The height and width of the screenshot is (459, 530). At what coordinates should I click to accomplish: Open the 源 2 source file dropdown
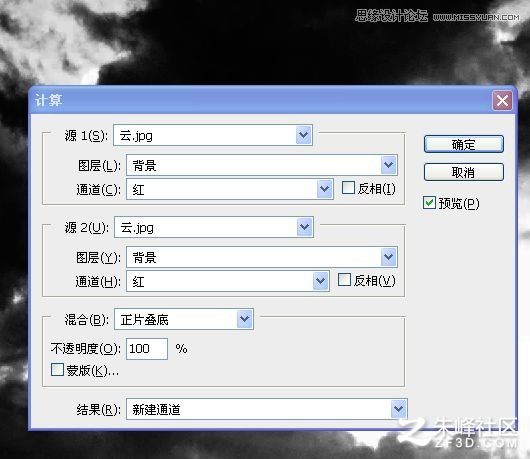point(214,227)
